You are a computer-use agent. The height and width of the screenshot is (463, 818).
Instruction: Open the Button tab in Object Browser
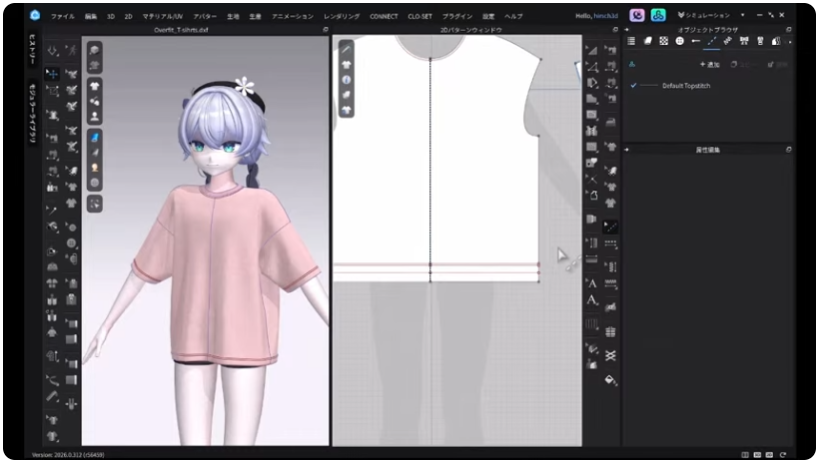(x=680, y=41)
